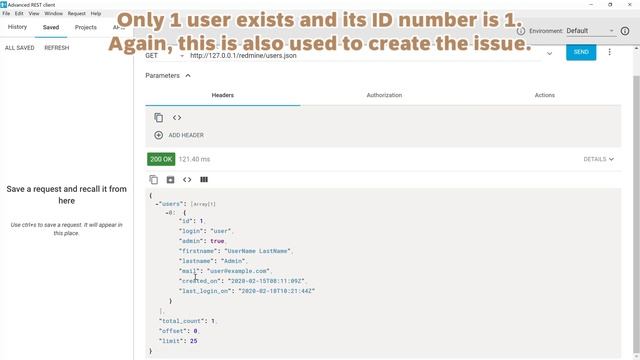Click the "admin": true value
The width and height of the screenshot is (640, 360).
coord(217,241)
